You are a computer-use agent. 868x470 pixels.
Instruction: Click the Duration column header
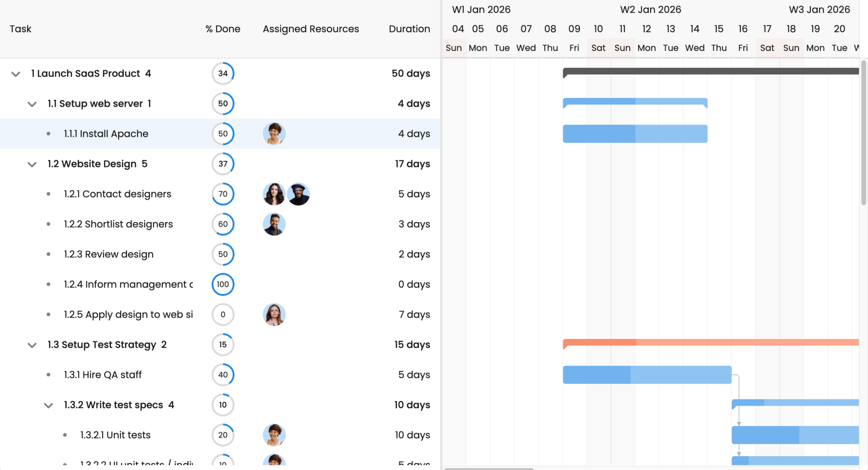[x=409, y=29]
